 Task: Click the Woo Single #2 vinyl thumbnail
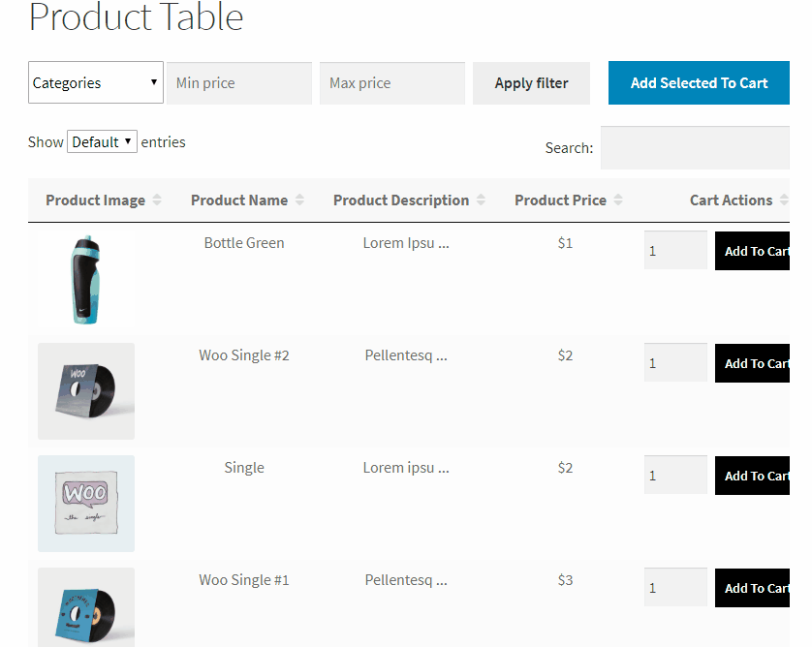click(x=85, y=390)
